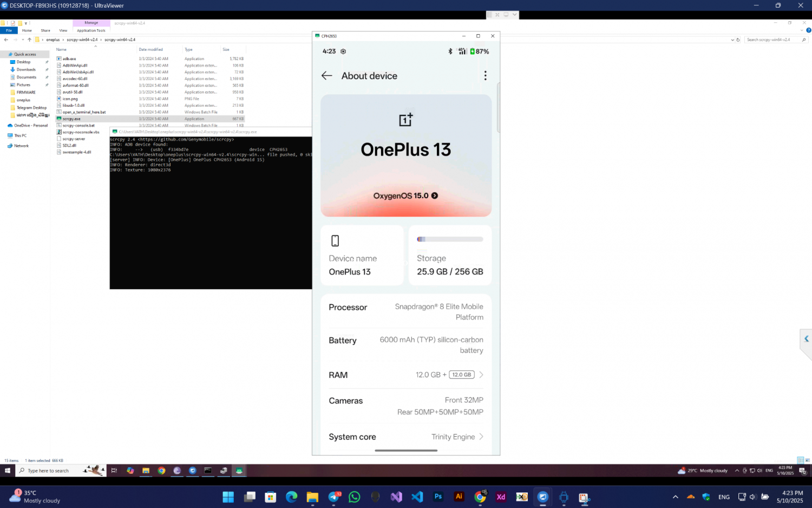
Task: Click the storage usage bar
Action: [x=450, y=239]
